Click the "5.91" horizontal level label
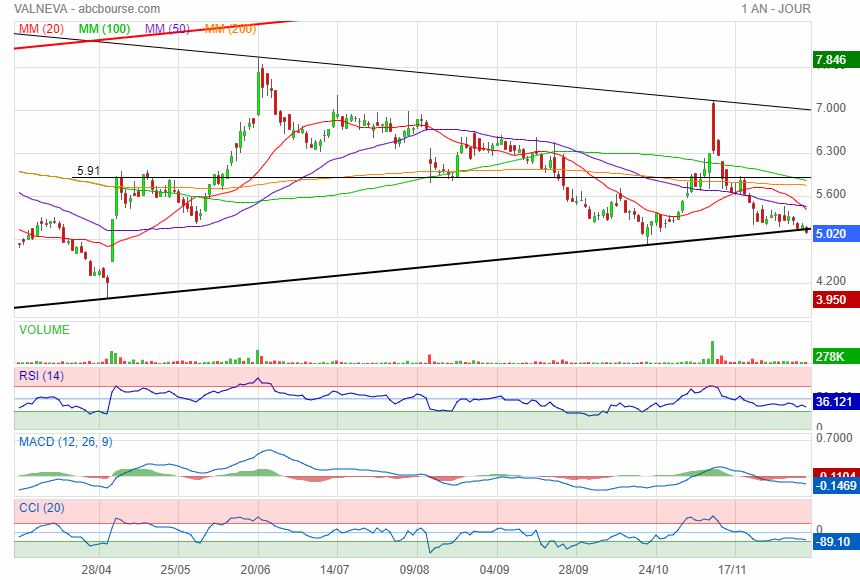This screenshot has height=580, width=860. (x=88, y=171)
